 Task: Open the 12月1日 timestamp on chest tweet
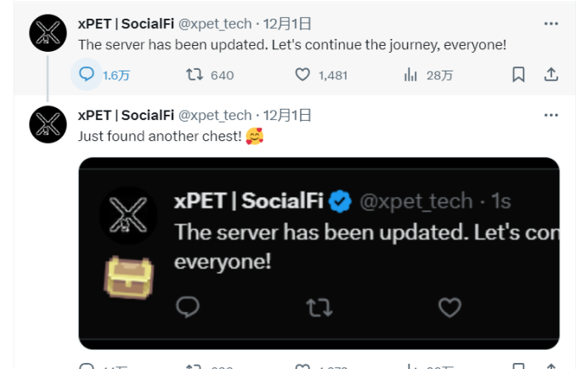pyautogui.click(x=287, y=116)
